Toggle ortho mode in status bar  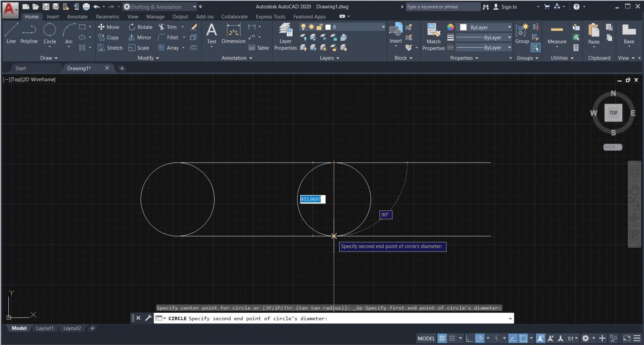coord(469,338)
